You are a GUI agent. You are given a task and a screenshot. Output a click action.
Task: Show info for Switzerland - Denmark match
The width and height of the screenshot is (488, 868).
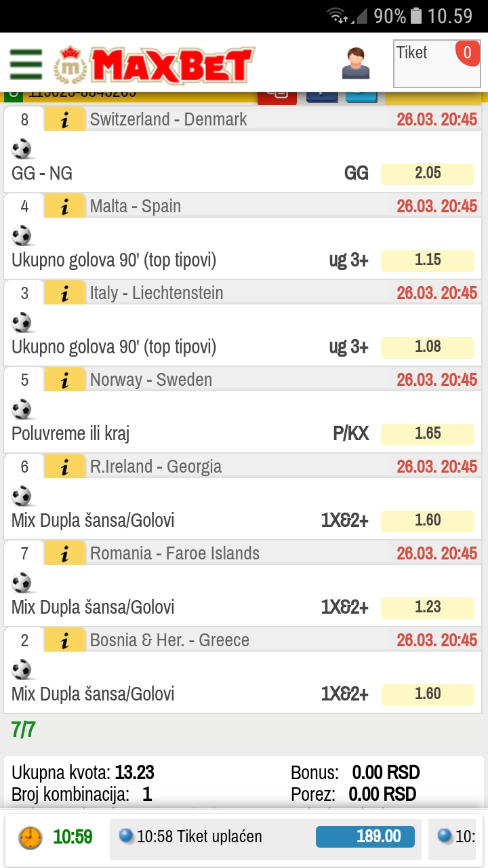coord(65,119)
